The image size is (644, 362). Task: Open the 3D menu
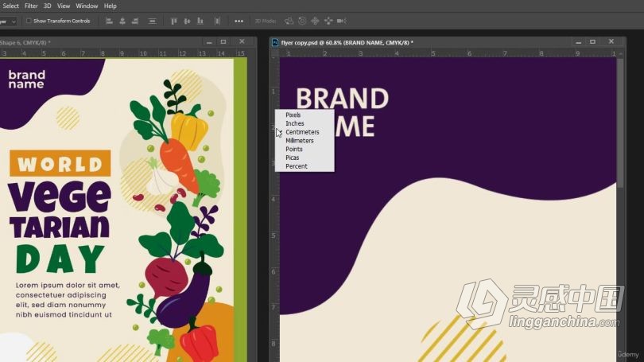[x=47, y=6]
